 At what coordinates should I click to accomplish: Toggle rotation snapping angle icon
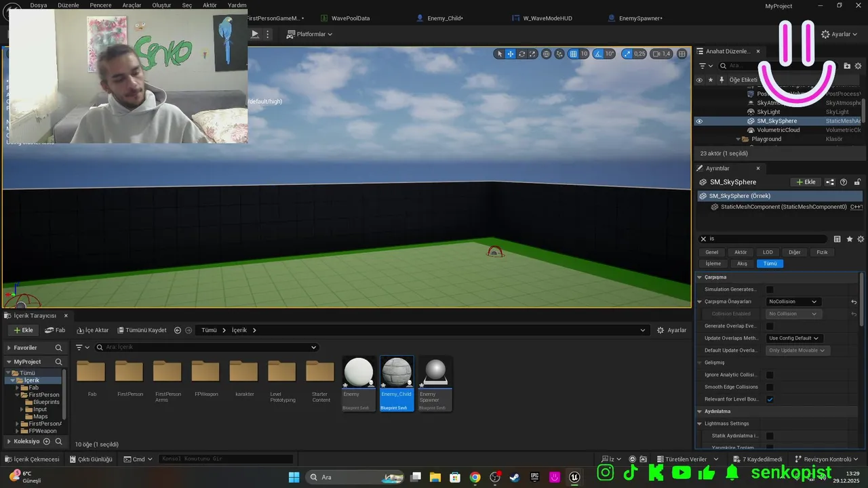click(x=598, y=54)
